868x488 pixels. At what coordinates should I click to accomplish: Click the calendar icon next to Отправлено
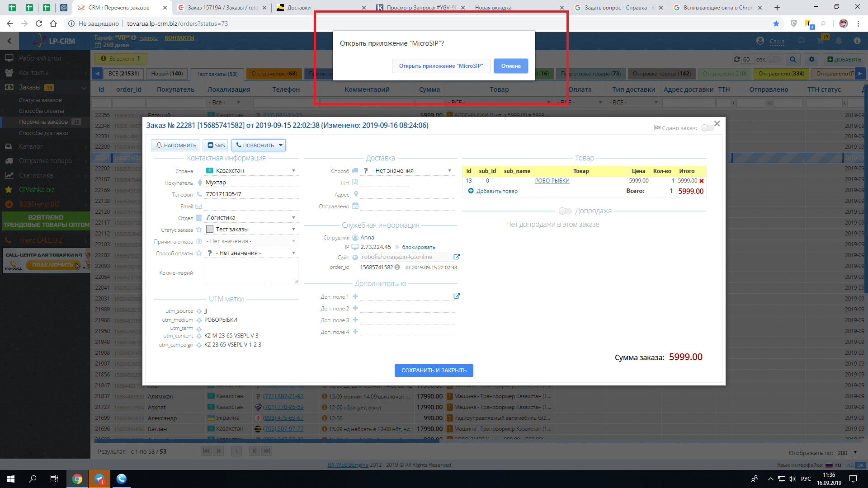(x=355, y=206)
